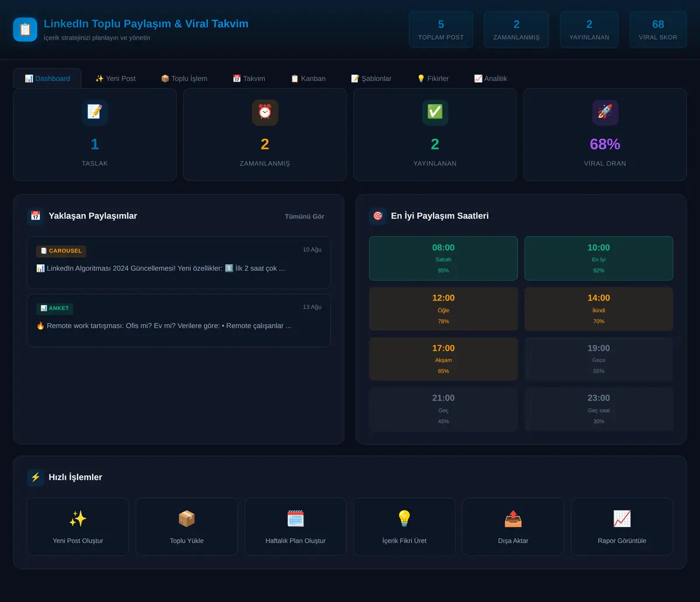Click the clipboard app logo icon
Screen dimensions: 700x602
[25, 29]
